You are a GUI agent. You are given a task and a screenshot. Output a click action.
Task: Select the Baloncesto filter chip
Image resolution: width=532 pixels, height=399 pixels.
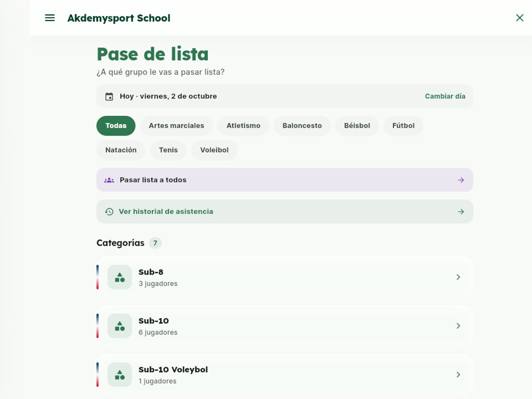click(x=302, y=125)
